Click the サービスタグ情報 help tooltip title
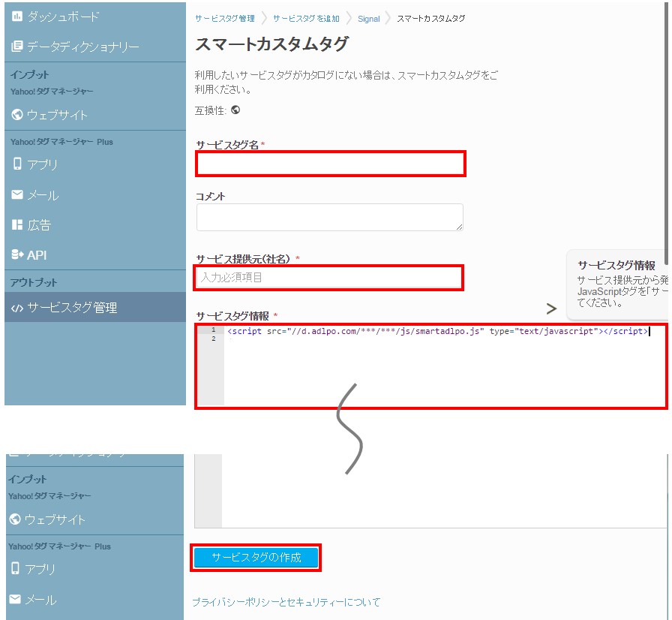This screenshot has width=672, height=620. pyautogui.click(x=616, y=265)
